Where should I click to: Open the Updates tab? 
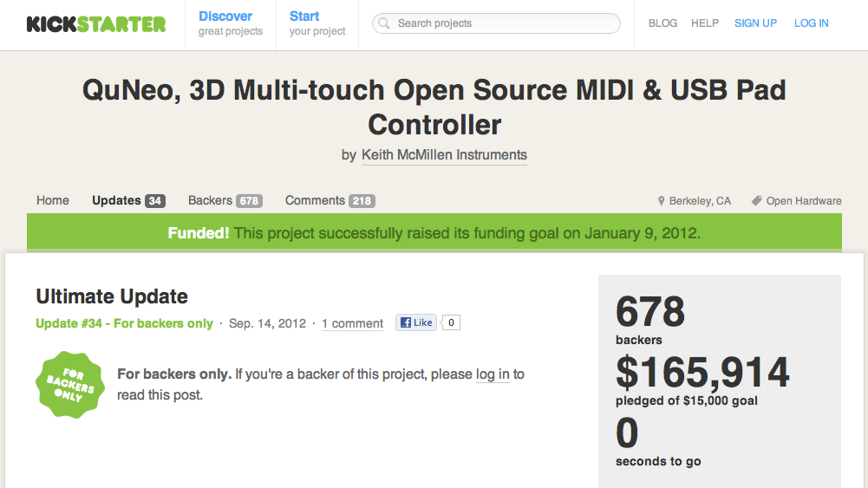point(127,200)
